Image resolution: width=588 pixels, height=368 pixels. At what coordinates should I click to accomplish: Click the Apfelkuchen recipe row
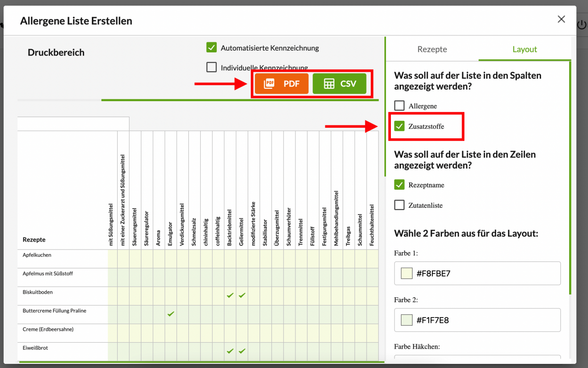pyautogui.click(x=37, y=255)
